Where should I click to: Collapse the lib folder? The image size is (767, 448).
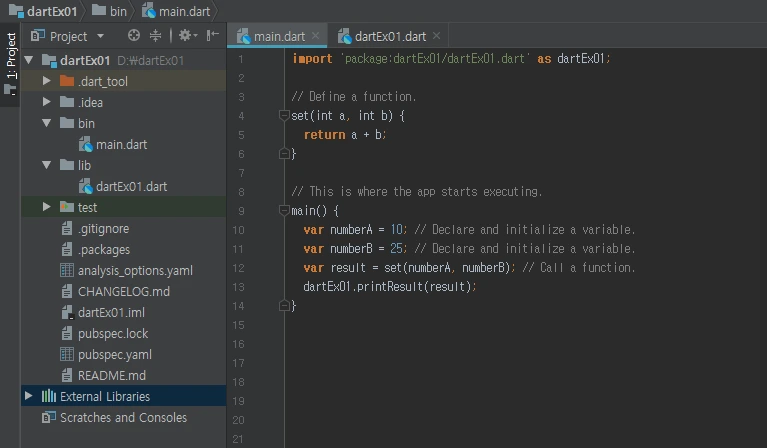tap(47, 165)
